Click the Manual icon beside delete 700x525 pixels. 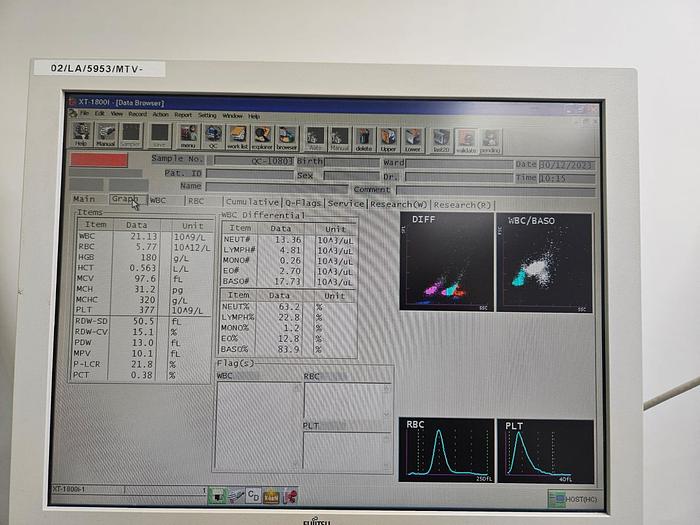click(339, 139)
